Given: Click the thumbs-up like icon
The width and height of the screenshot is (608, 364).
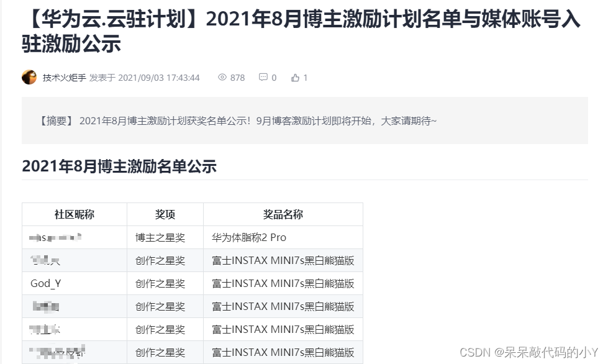Looking at the screenshot, I should tap(296, 78).
